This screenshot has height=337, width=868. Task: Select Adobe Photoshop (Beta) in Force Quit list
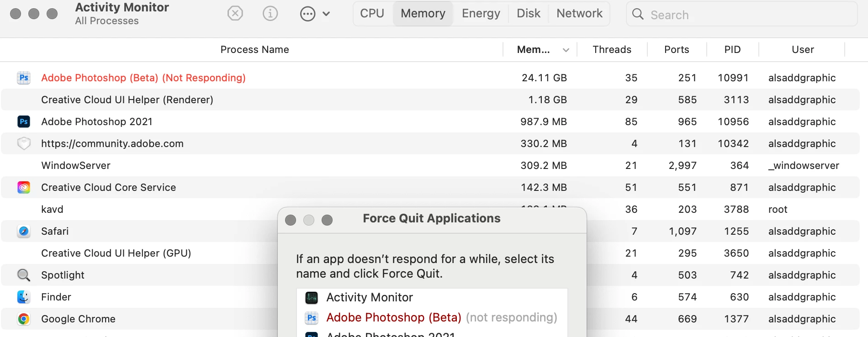point(393,317)
